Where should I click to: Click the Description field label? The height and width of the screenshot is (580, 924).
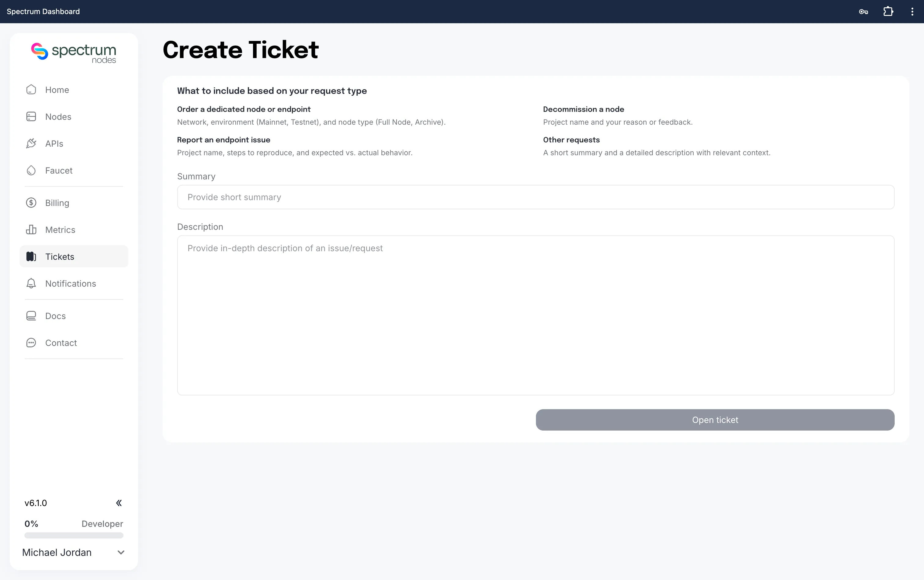tap(200, 227)
